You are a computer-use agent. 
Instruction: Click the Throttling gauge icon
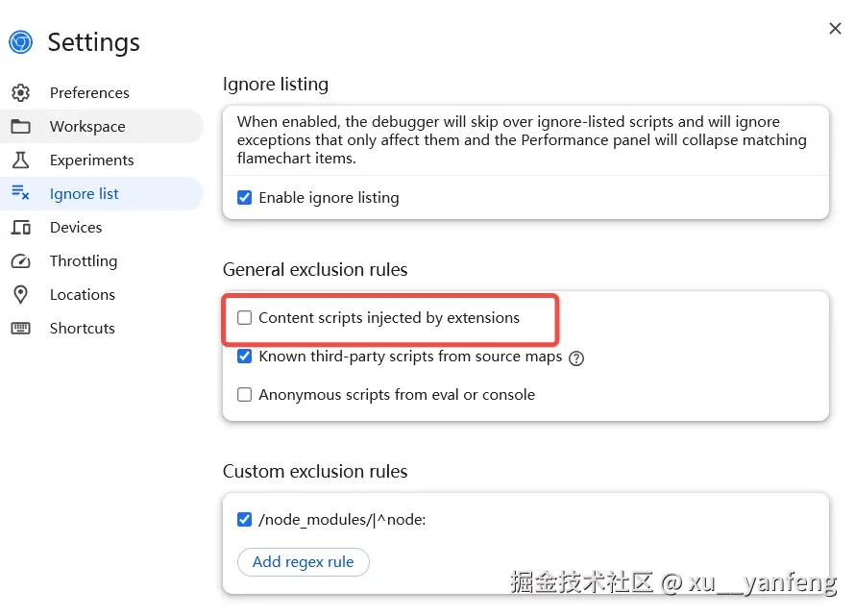point(20,261)
